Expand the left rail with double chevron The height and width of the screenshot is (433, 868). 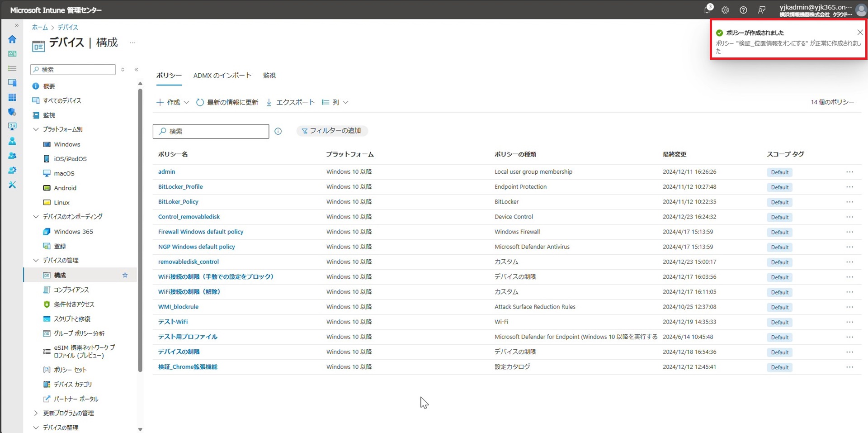coord(17,26)
